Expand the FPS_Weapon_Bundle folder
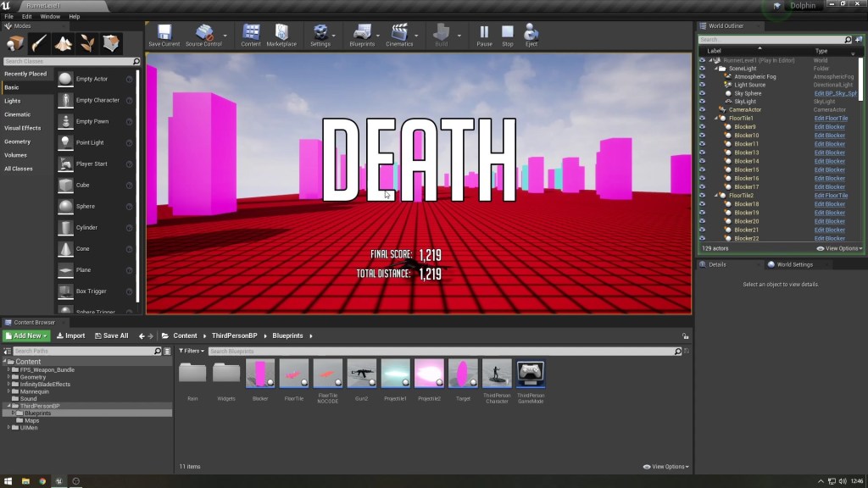Image resolution: width=868 pixels, height=488 pixels. tap(9, 369)
